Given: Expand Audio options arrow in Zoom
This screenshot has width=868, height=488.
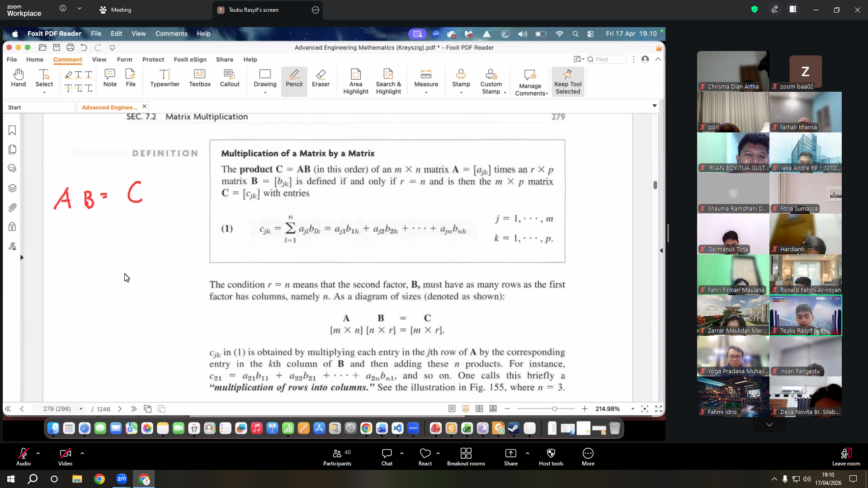Looking at the screenshot, I should point(38,453).
